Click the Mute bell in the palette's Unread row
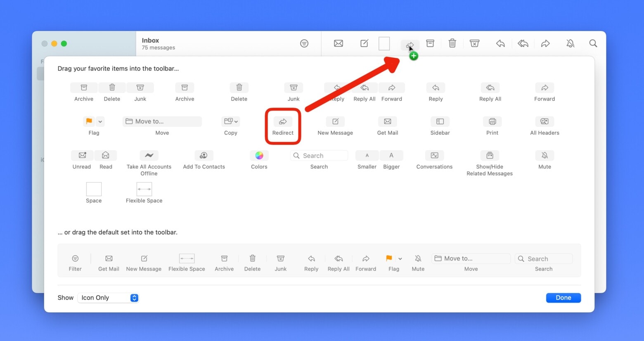The width and height of the screenshot is (644, 341). pyautogui.click(x=545, y=156)
